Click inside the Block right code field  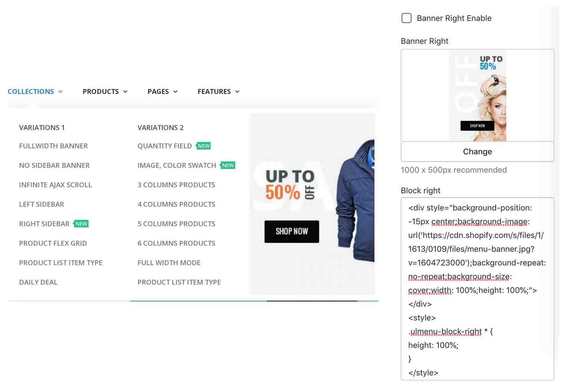[477, 289]
